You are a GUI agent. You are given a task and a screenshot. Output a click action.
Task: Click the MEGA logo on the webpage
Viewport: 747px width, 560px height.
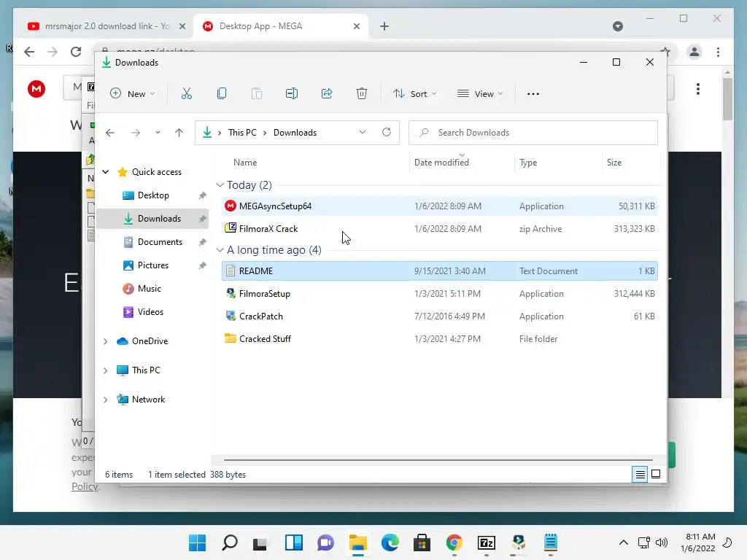(36, 89)
